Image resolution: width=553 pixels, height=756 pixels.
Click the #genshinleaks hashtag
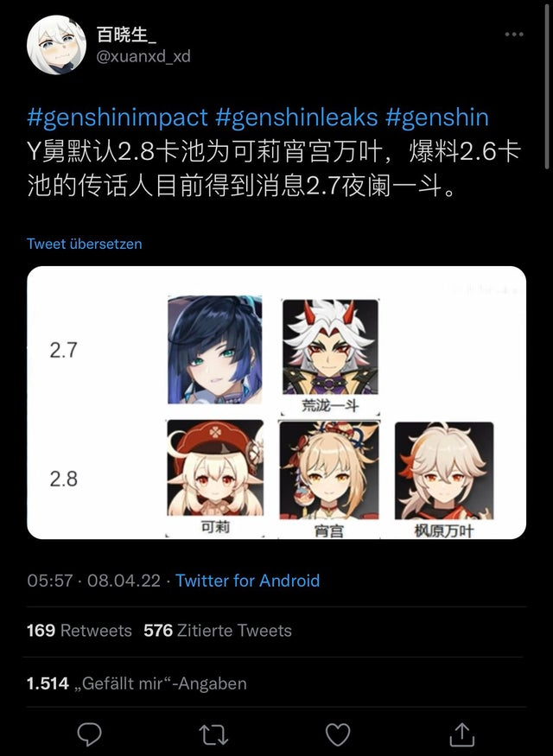296,118
